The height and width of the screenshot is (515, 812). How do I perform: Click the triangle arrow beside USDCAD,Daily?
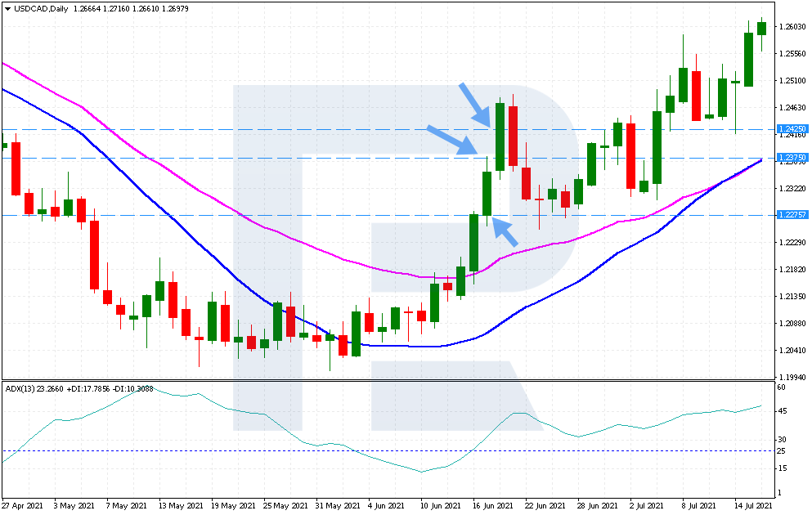coord(7,9)
